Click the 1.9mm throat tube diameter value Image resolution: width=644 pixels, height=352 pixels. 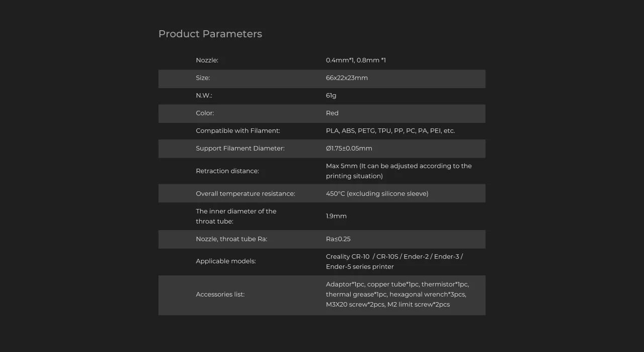coord(336,216)
